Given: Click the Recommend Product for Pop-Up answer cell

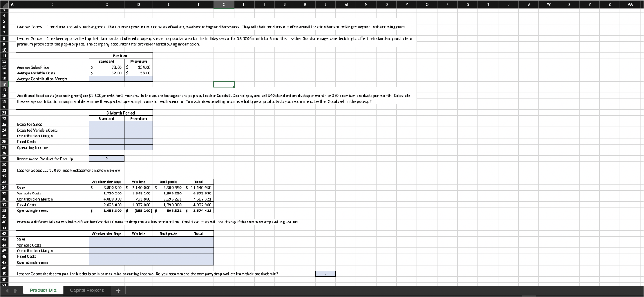Looking at the screenshot, I should point(106,159).
